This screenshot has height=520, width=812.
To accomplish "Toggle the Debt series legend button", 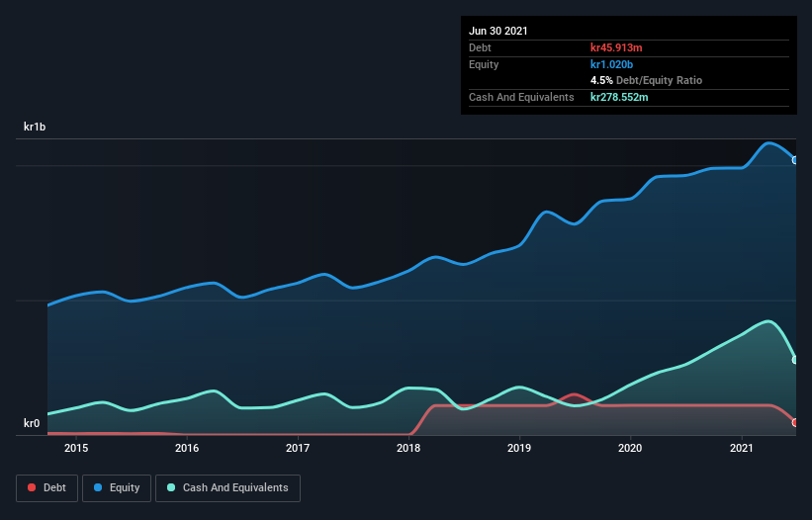I will [46, 488].
